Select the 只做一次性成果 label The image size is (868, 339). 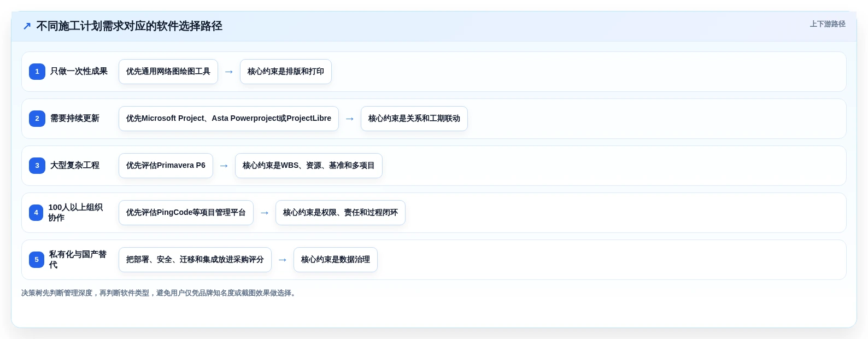79,71
